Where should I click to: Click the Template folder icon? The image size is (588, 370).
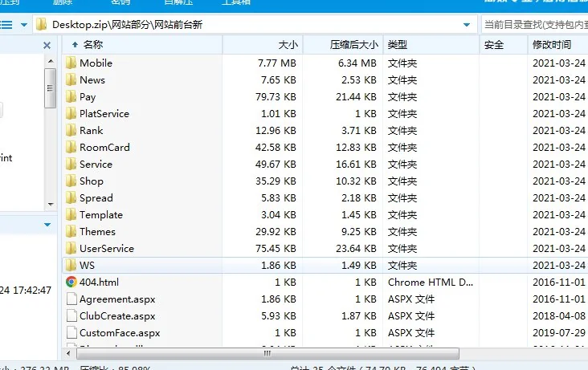[x=71, y=215]
